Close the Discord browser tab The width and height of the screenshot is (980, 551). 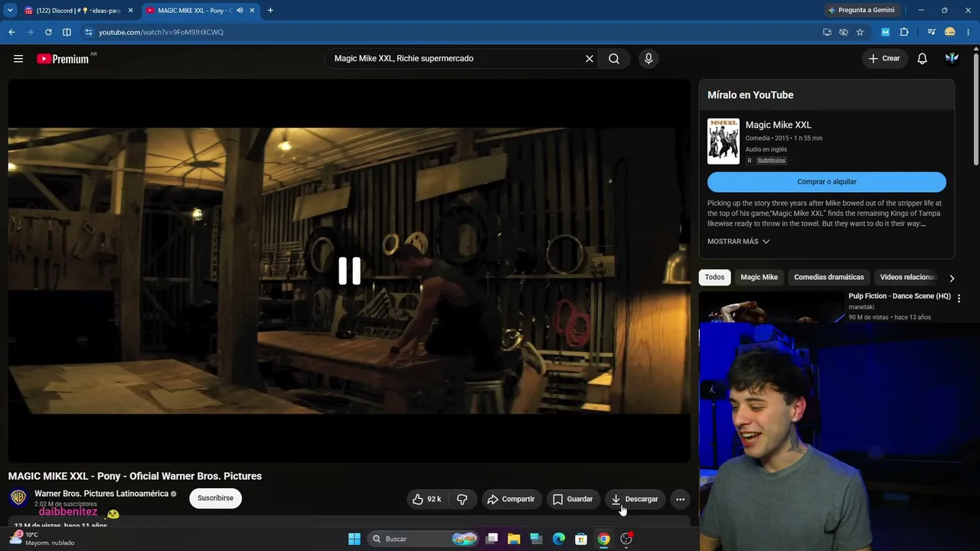pyautogui.click(x=130, y=11)
